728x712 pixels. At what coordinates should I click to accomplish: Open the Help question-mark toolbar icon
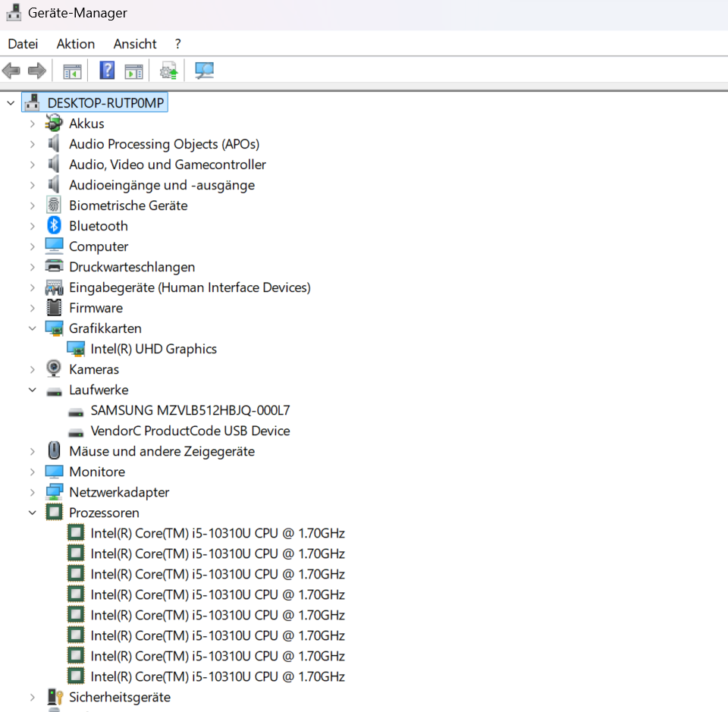point(107,71)
